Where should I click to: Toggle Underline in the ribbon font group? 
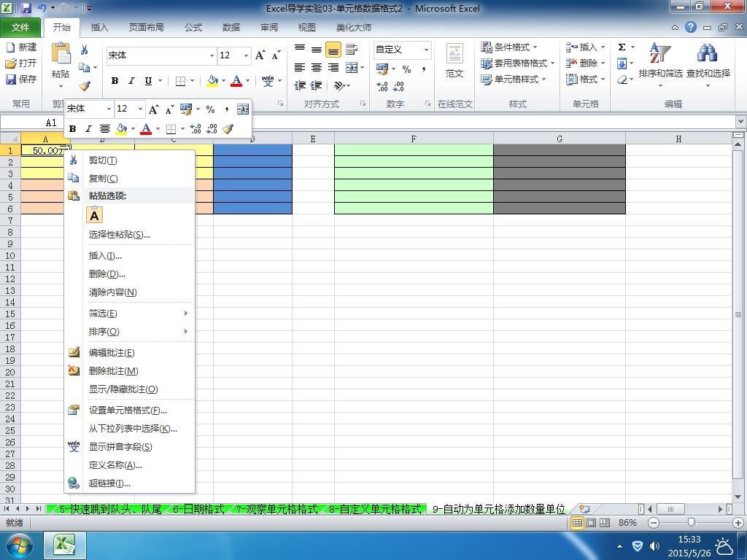click(x=148, y=80)
